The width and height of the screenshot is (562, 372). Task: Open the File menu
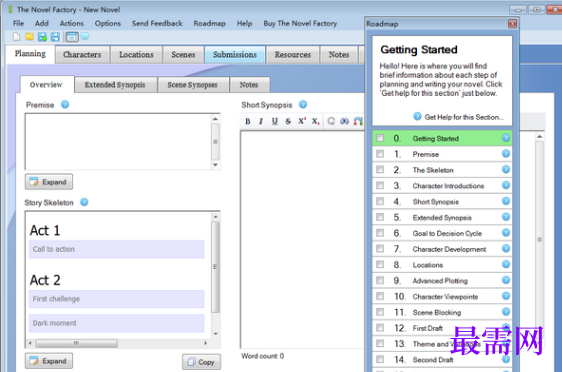(x=18, y=23)
